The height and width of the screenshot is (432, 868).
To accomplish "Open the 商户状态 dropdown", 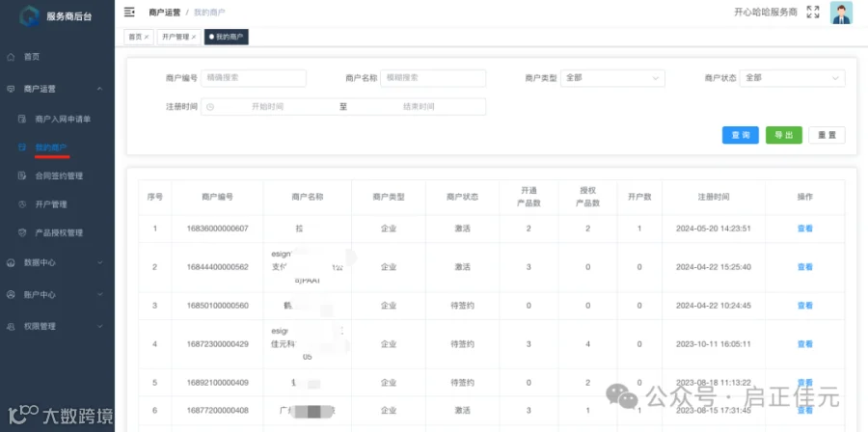I will tap(792, 78).
